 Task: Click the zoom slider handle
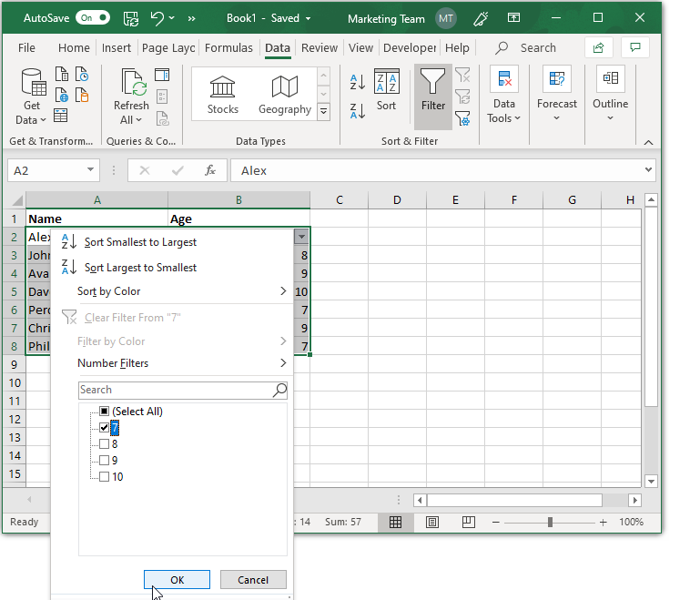click(550, 522)
